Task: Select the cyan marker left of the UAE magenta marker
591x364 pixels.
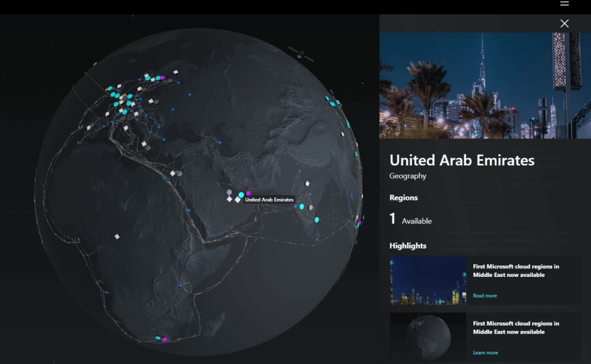Action: [x=241, y=195]
